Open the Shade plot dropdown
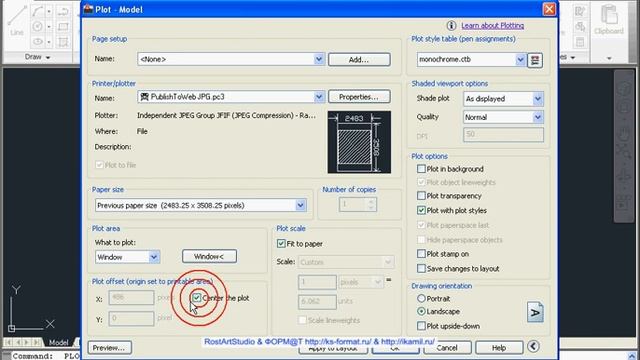Image resolution: width=640 pixels, height=360 pixels. coord(538,99)
